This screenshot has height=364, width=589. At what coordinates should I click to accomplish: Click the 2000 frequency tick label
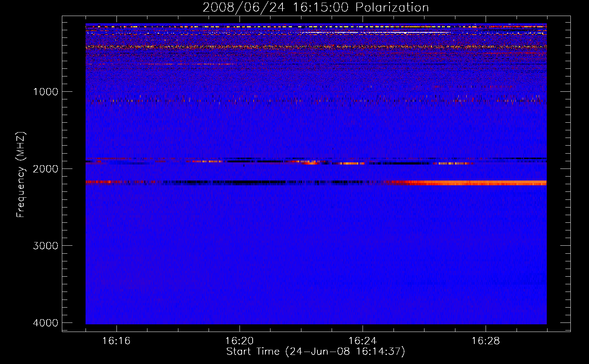coord(46,169)
